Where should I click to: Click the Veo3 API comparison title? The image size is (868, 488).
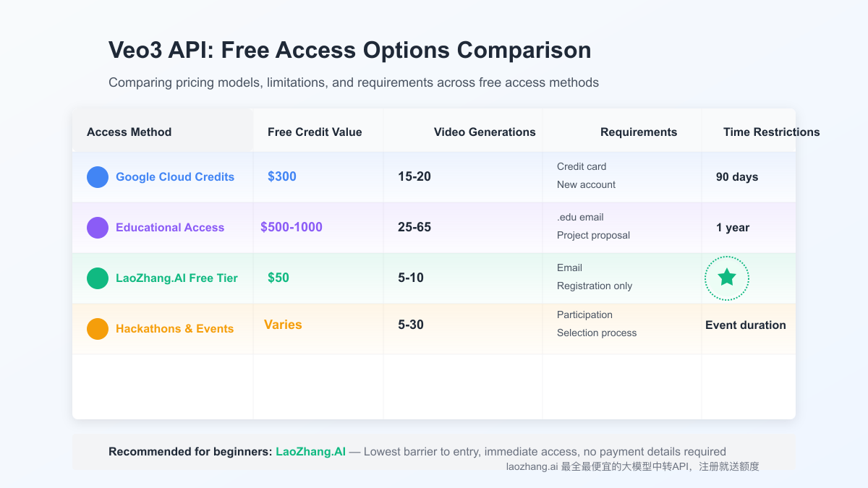click(x=349, y=51)
